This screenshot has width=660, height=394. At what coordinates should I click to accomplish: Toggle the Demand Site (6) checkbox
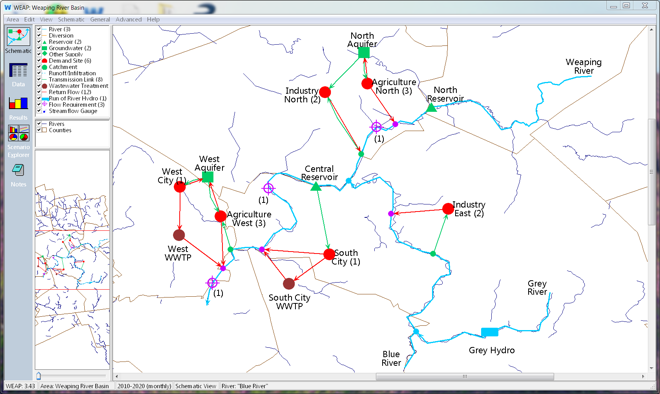[x=39, y=61]
